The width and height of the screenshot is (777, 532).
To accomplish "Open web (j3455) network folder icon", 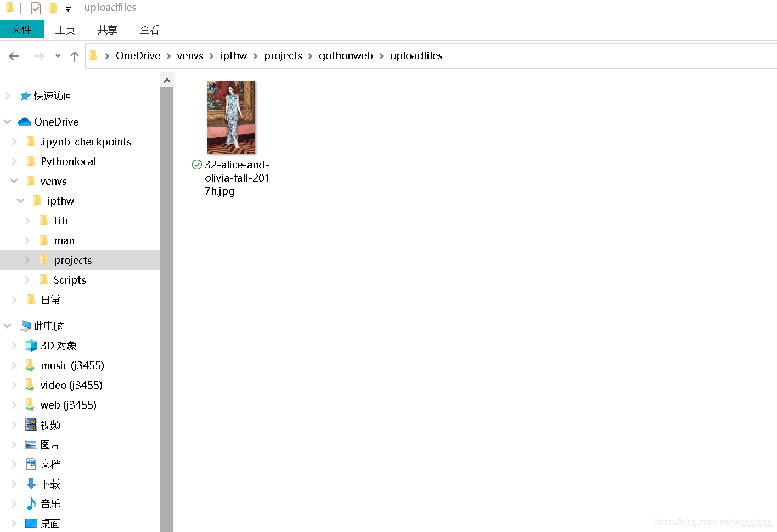I will click(30, 405).
